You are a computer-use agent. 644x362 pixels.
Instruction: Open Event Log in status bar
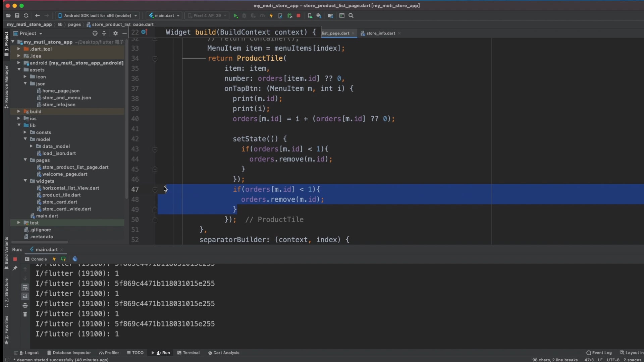(599, 353)
